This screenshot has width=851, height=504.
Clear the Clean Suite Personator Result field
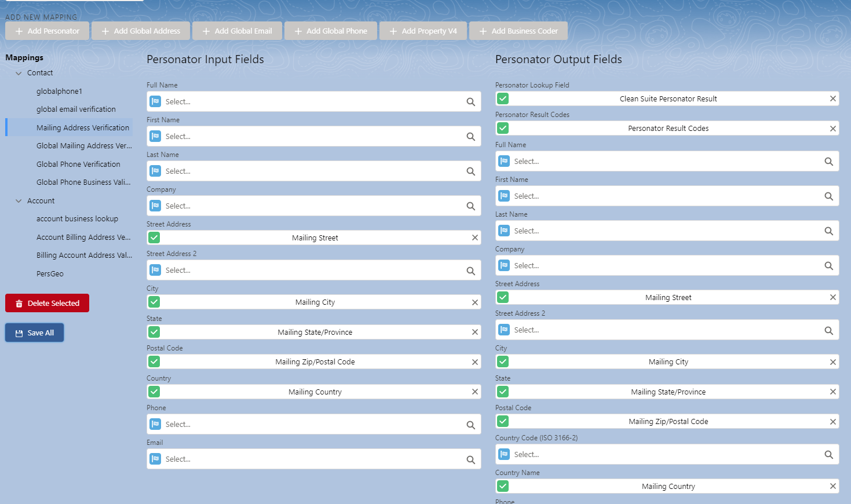click(x=832, y=98)
